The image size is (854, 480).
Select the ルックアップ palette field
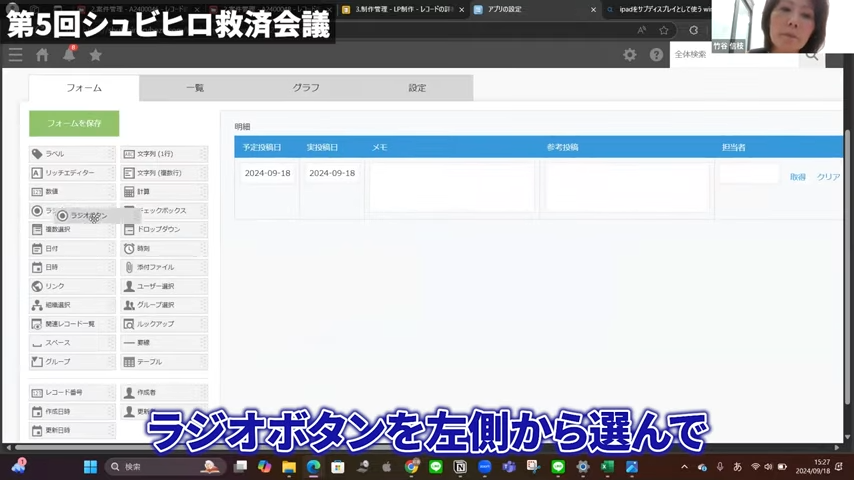pos(164,324)
